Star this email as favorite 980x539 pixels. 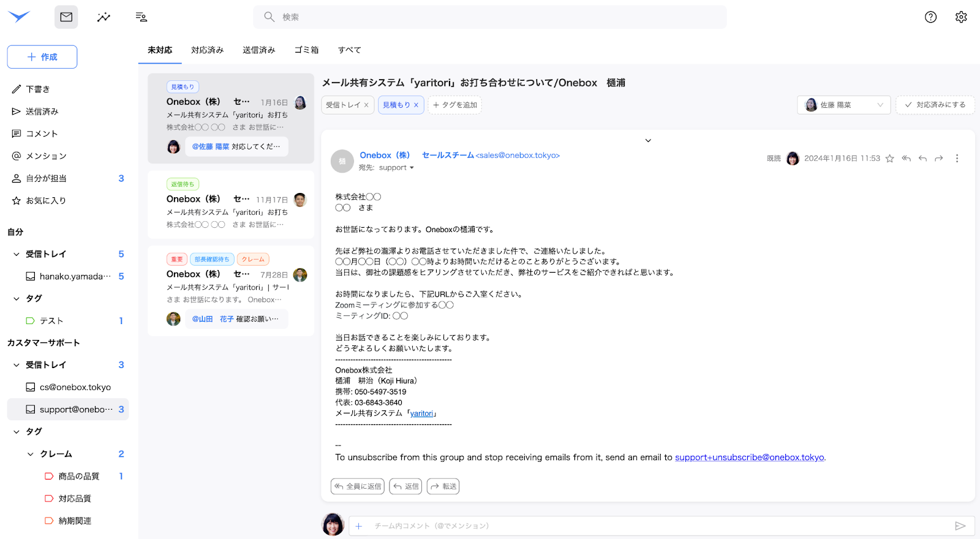click(890, 159)
